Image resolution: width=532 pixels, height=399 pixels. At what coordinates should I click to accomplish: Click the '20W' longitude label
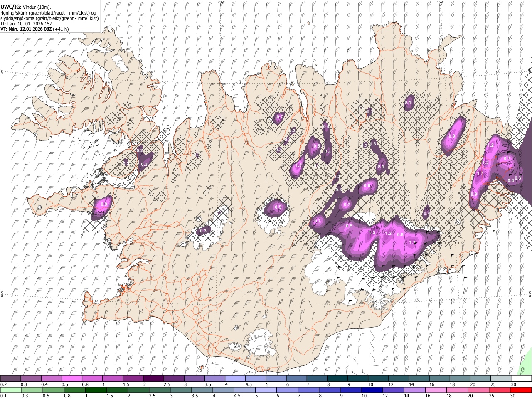pyautogui.click(x=221, y=2)
